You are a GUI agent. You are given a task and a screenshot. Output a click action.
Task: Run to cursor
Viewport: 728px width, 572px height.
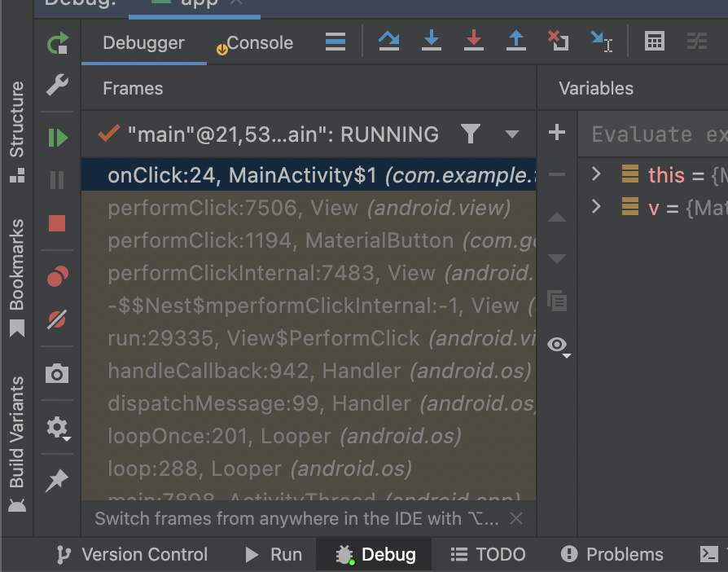602,42
